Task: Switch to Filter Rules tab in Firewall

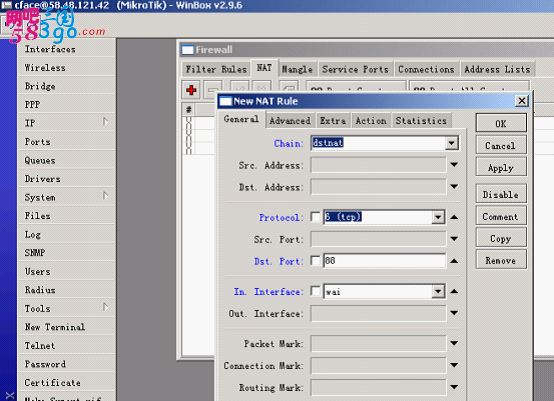Action: coord(216,69)
